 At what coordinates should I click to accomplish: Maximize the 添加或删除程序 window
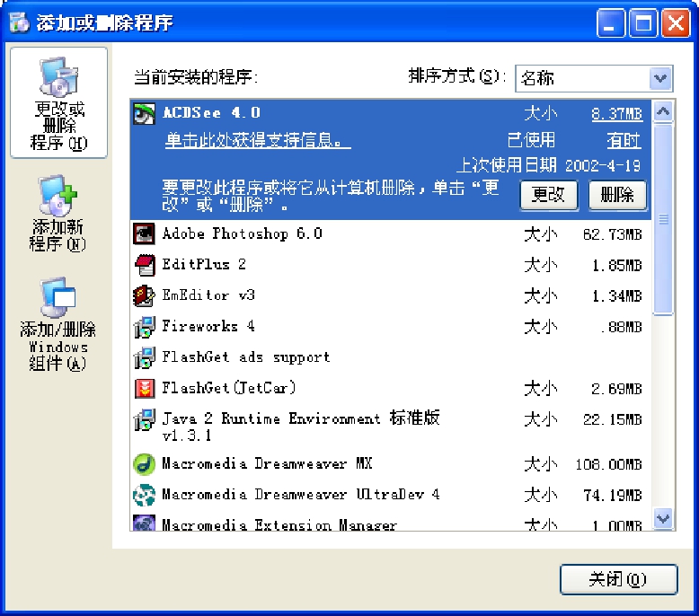pyautogui.click(x=642, y=23)
